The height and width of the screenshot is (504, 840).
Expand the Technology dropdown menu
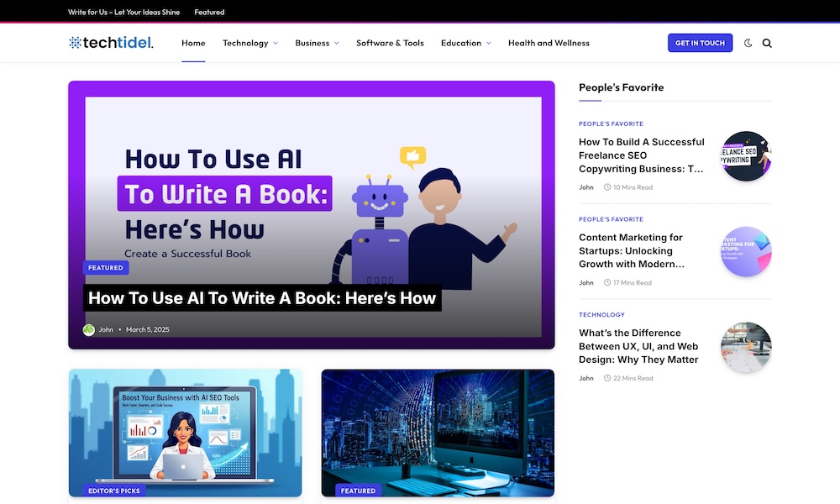tap(249, 43)
